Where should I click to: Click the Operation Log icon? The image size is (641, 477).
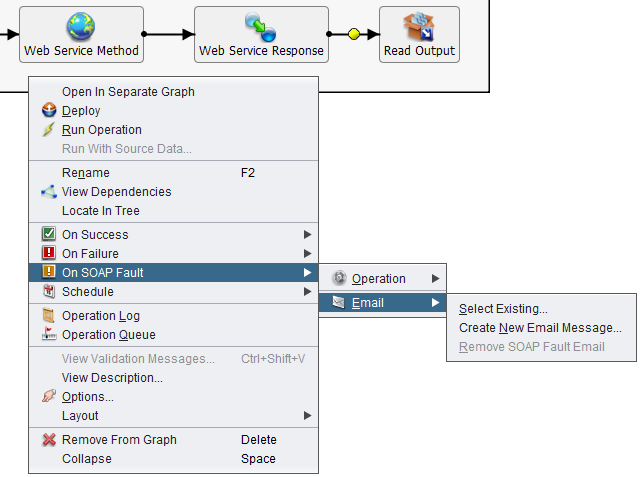[x=49, y=316]
